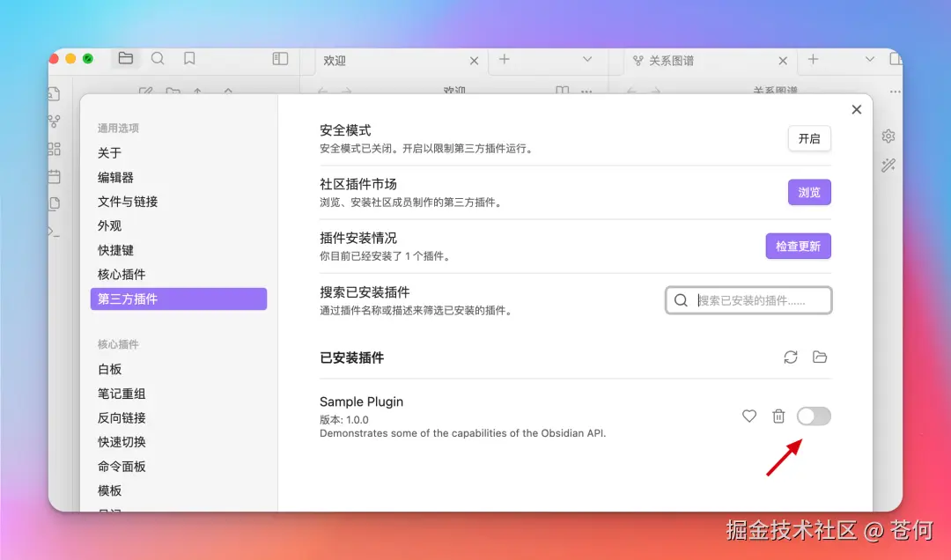This screenshot has width=951, height=560.
Task: Click the bookmark icon in the toolbar
Action: [x=188, y=59]
